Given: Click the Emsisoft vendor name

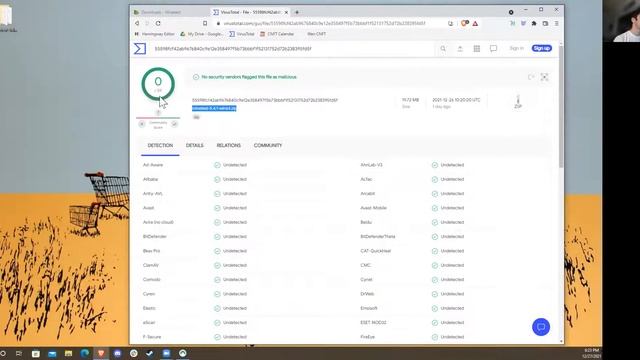Looking at the screenshot, I should coord(369,308).
